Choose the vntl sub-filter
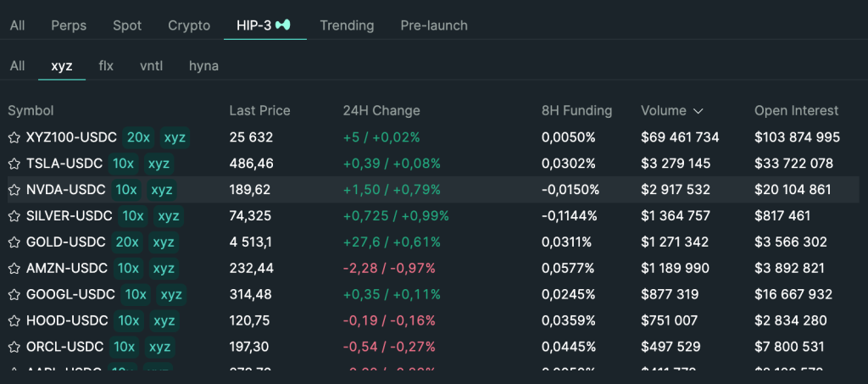The image size is (868, 384). [151, 65]
